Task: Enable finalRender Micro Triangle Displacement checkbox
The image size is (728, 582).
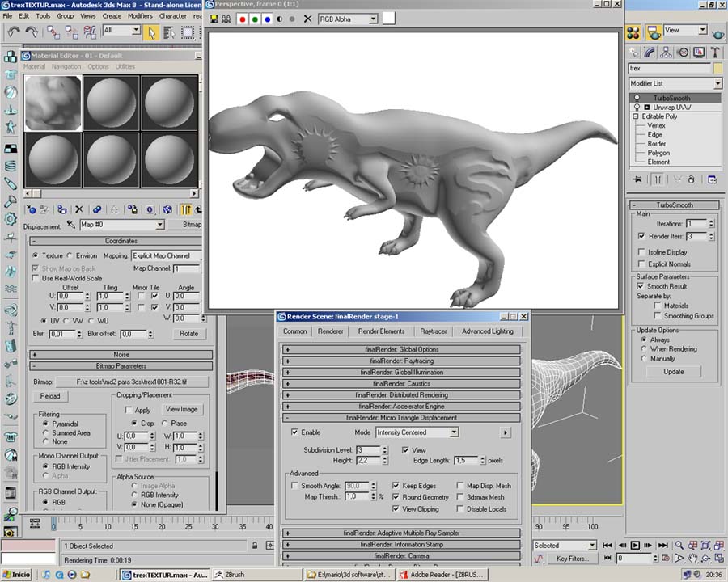Action: click(x=294, y=432)
